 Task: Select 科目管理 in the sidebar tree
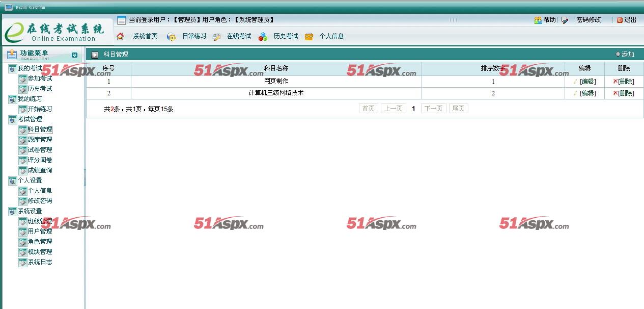(40, 130)
